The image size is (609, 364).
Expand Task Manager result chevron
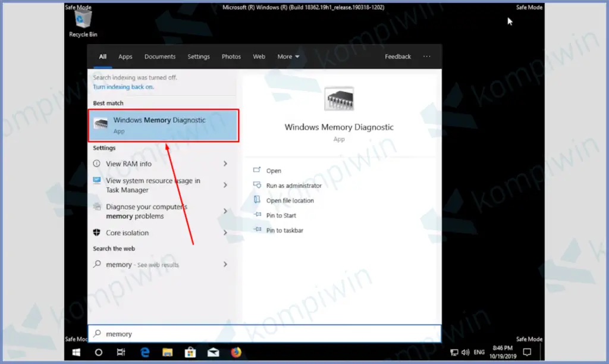pos(225,186)
